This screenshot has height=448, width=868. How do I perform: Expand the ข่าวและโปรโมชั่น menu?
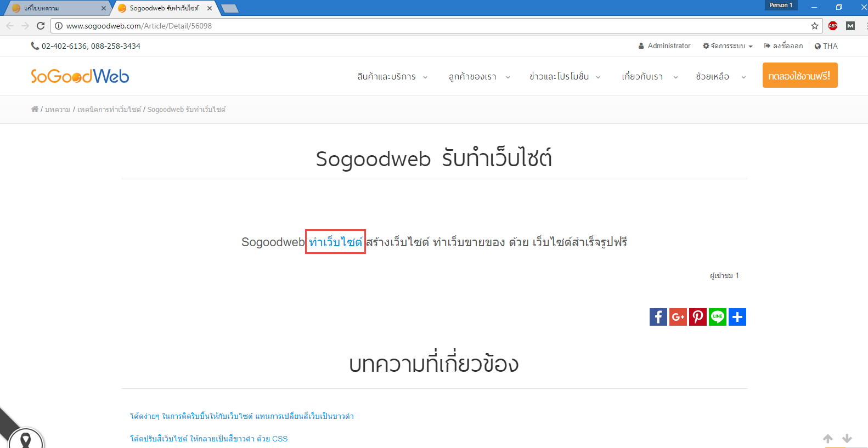tap(565, 77)
